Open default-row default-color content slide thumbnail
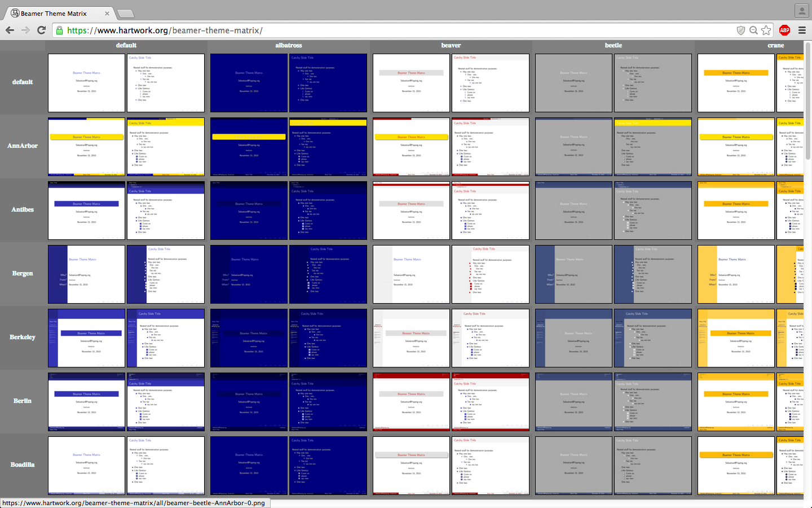This screenshot has width=812, height=508. point(166,83)
